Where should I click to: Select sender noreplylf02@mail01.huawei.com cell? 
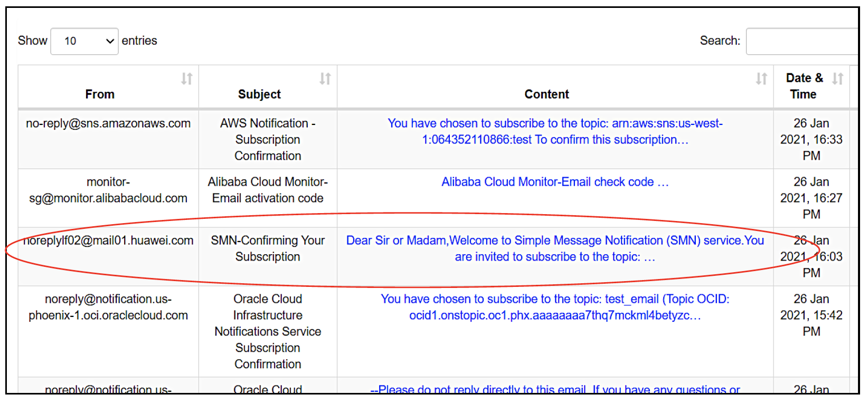point(108,256)
